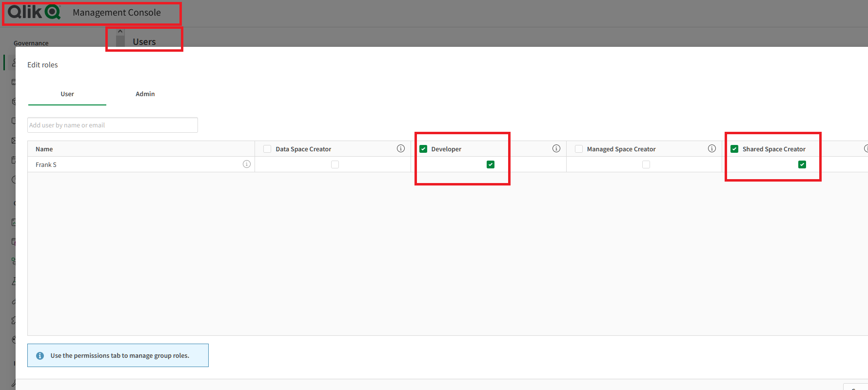Click the blue info icon in the permissions banner
868x390 pixels.
tap(40, 356)
